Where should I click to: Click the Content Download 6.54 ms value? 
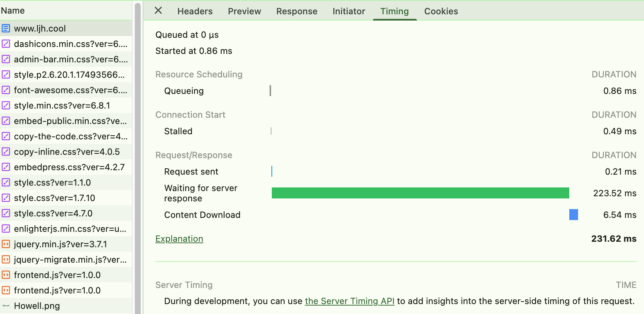tap(620, 215)
